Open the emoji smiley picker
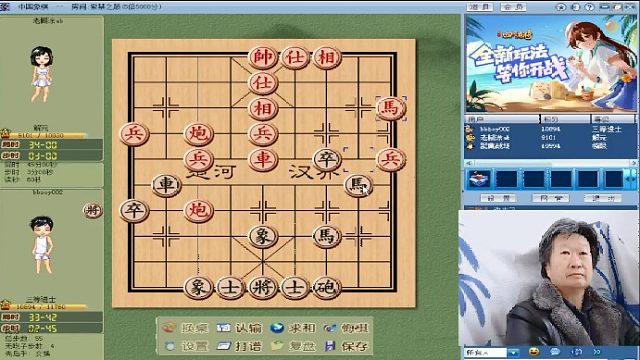Image resolution: width=640 pixels, height=360 pixels. coord(534,351)
